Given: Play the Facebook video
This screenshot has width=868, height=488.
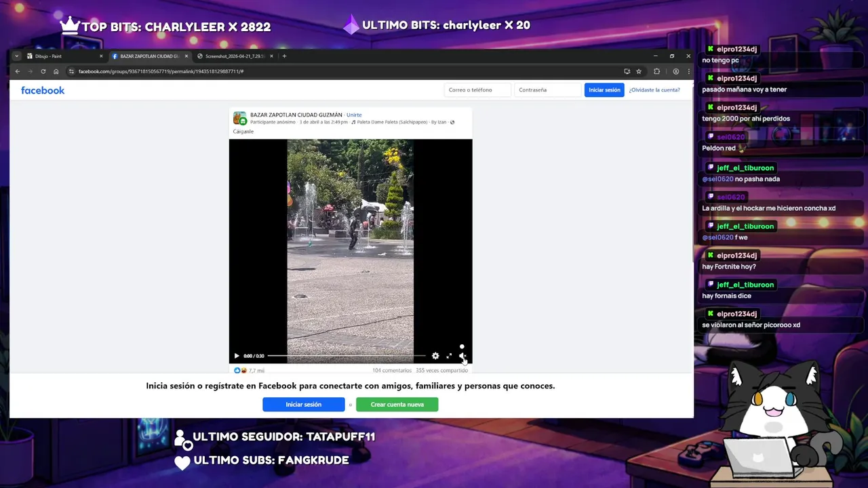Looking at the screenshot, I should 237,356.
